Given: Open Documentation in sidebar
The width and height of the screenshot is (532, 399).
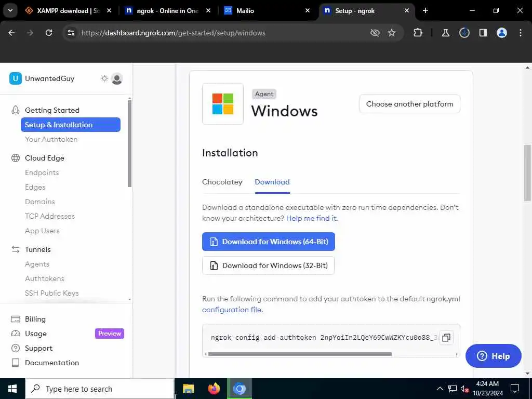Looking at the screenshot, I should [52, 363].
